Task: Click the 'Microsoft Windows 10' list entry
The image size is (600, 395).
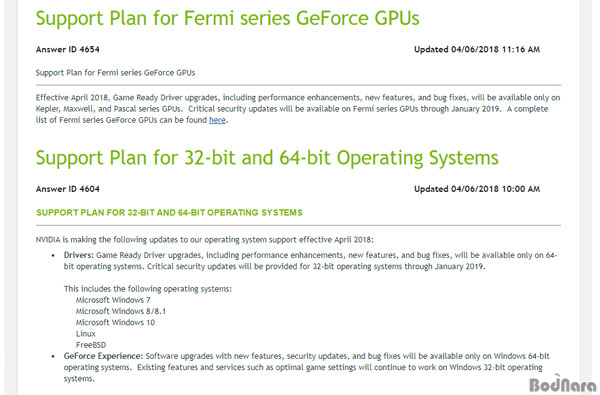Action: point(115,323)
